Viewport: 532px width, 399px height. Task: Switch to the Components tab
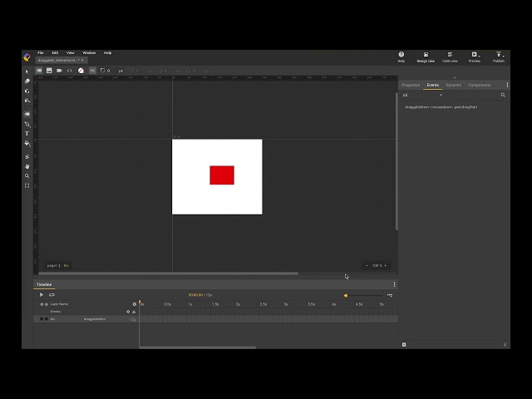480,85
